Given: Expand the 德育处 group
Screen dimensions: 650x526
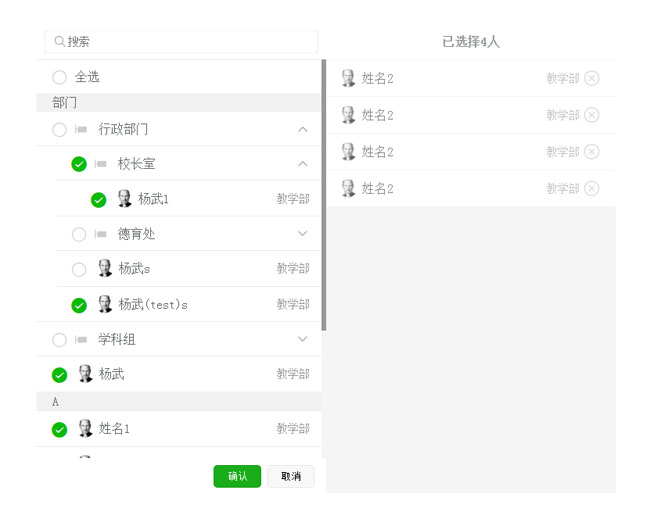Looking at the screenshot, I should (303, 234).
